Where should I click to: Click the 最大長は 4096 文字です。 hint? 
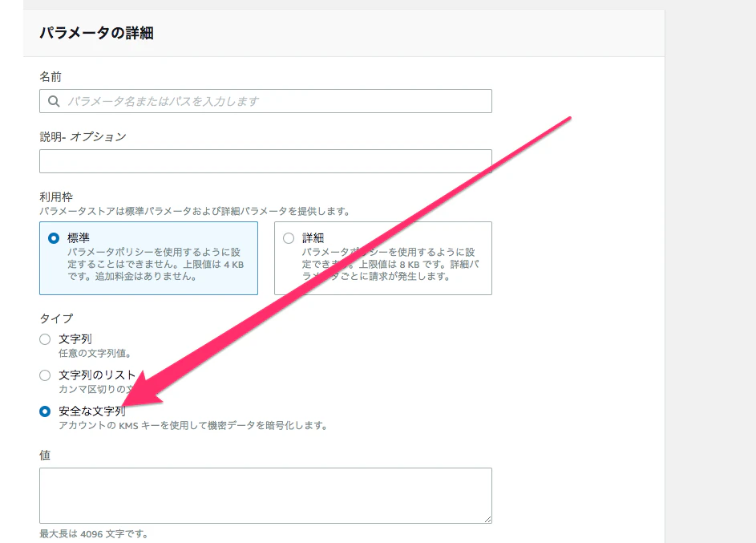click(x=94, y=534)
